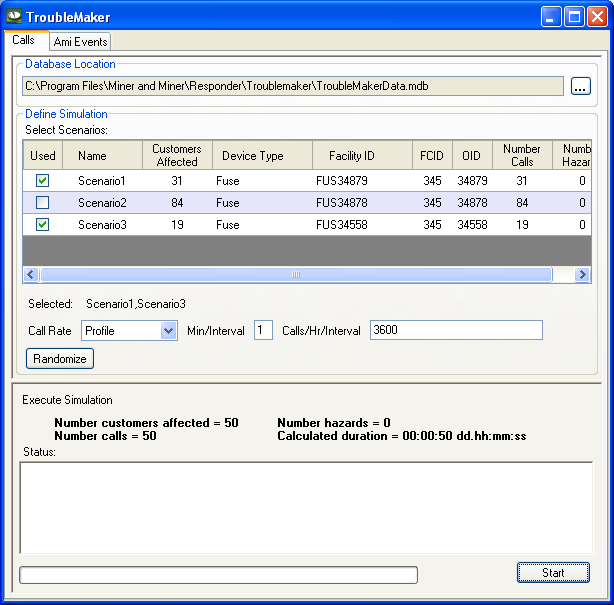Minimize the TroubleMaker window
The width and height of the screenshot is (614, 605).
pyautogui.click(x=553, y=17)
